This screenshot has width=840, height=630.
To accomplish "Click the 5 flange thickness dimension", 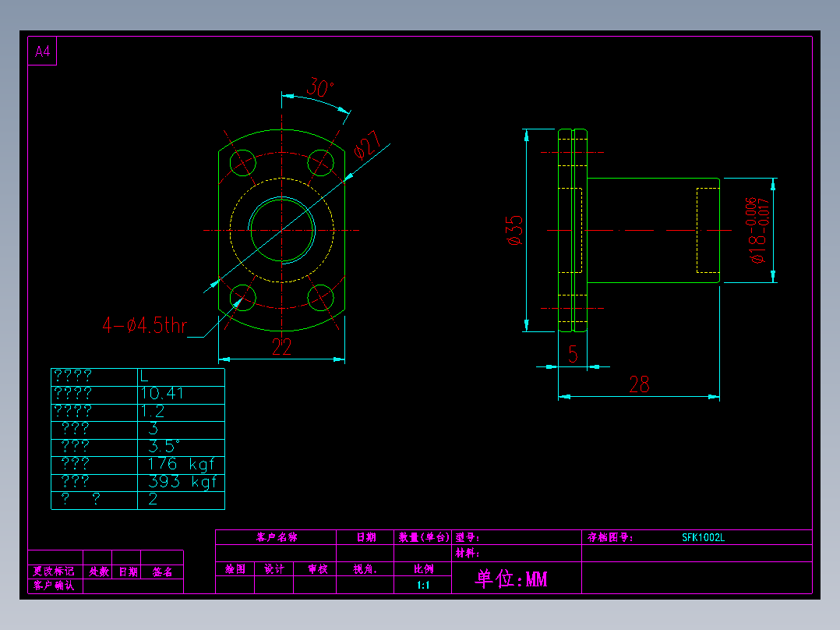I will point(574,354).
